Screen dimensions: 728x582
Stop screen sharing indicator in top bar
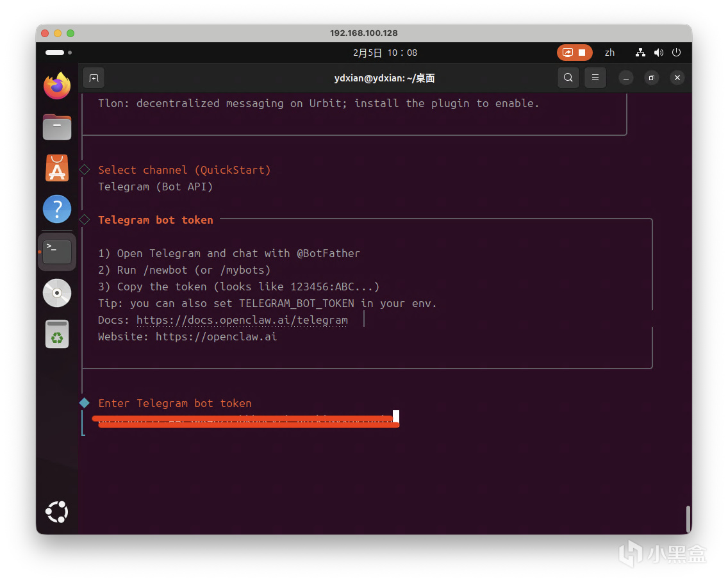click(x=575, y=53)
